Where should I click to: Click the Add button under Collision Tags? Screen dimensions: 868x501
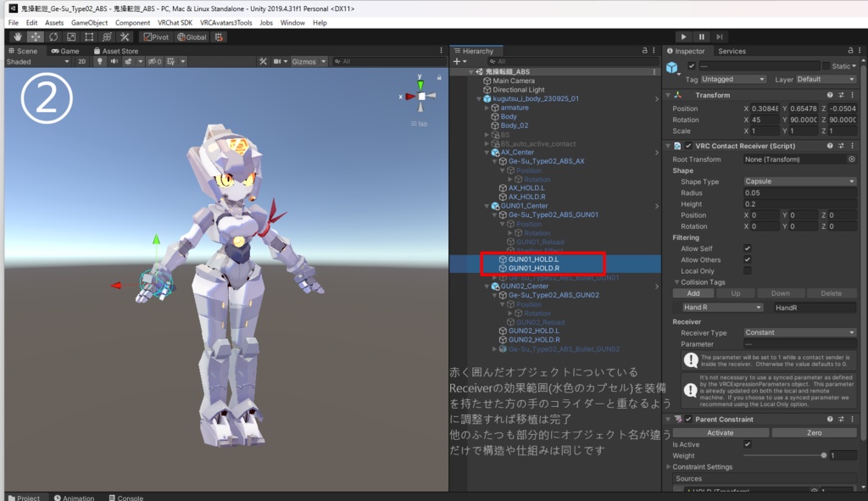693,293
